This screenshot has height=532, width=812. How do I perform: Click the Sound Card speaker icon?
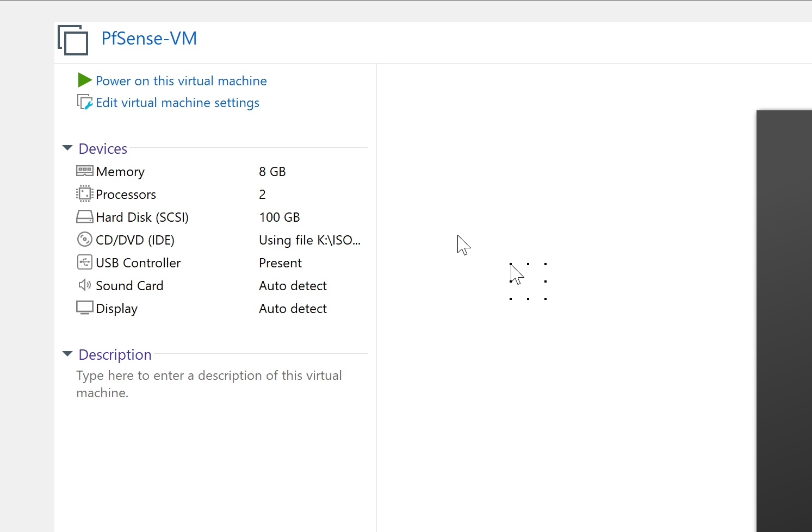coord(84,285)
